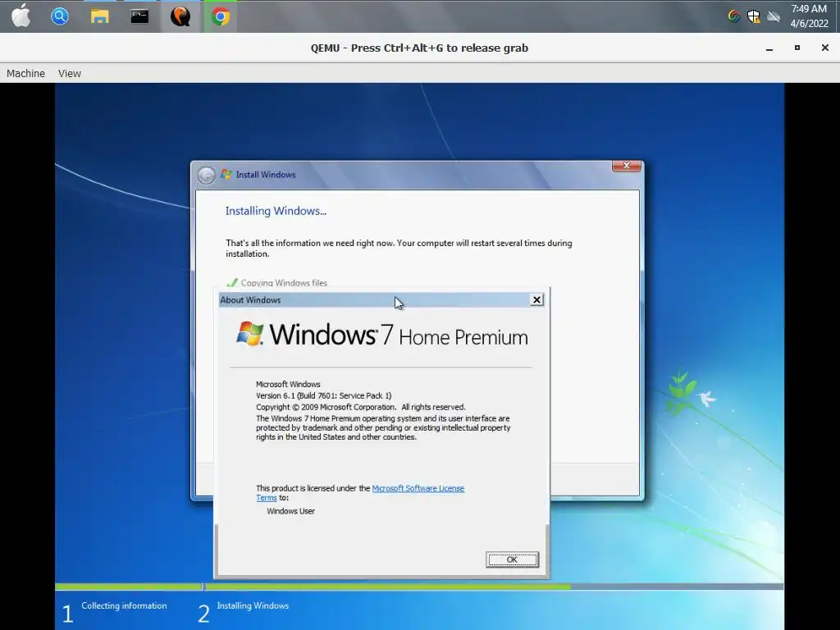The width and height of the screenshot is (840, 630).
Task: Open the Apple logo menu
Action: (21, 16)
